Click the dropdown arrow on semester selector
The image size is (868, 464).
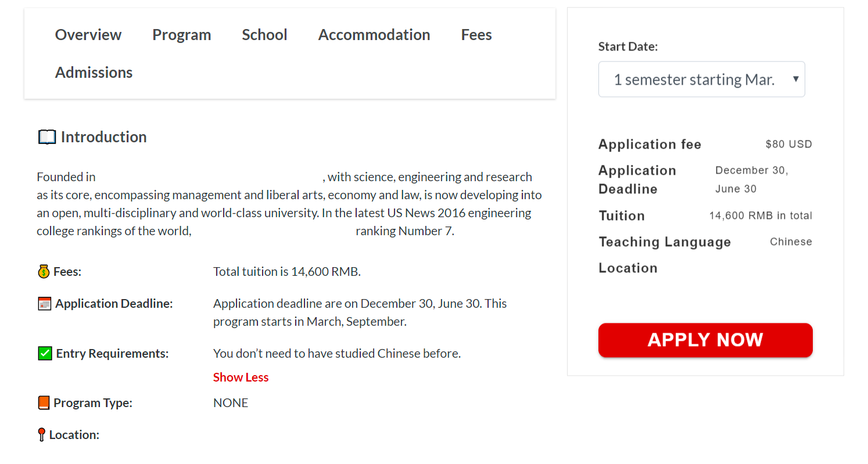[795, 79]
